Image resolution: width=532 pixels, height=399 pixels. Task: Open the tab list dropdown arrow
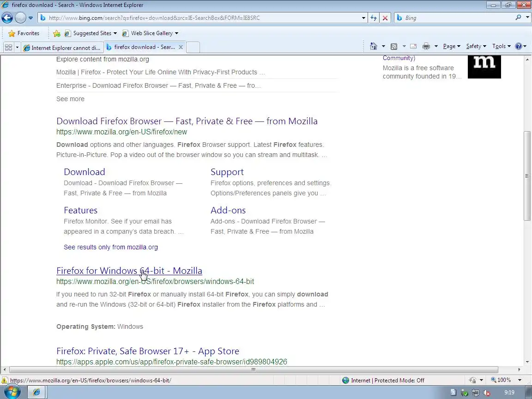pyautogui.click(x=17, y=48)
